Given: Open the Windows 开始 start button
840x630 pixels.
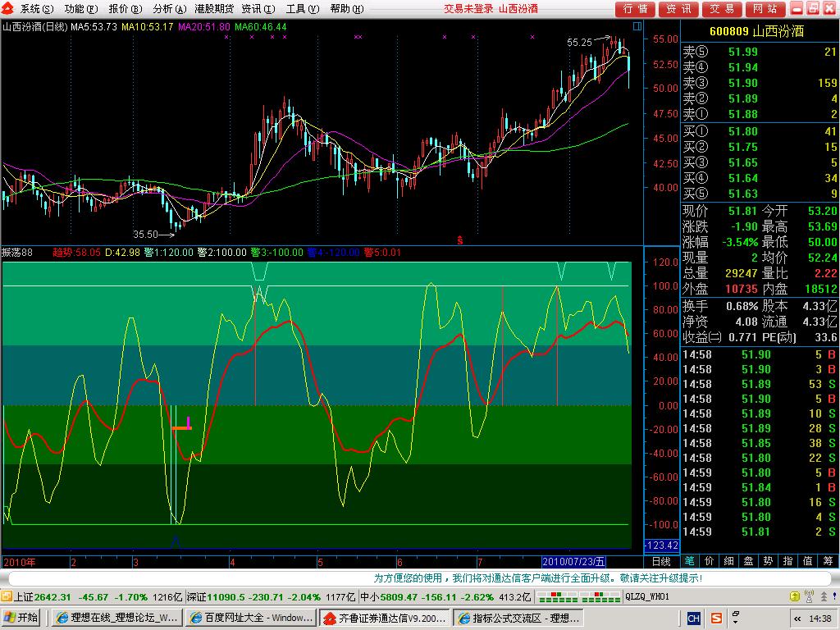Looking at the screenshot, I should coord(22,618).
